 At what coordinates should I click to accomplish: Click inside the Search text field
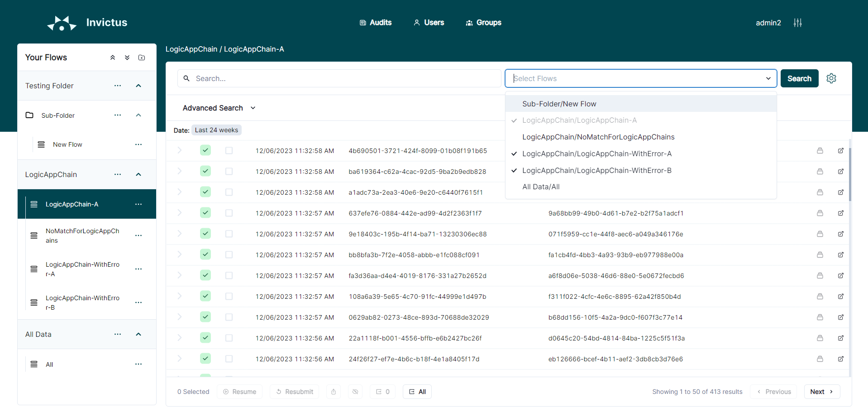pos(339,78)
